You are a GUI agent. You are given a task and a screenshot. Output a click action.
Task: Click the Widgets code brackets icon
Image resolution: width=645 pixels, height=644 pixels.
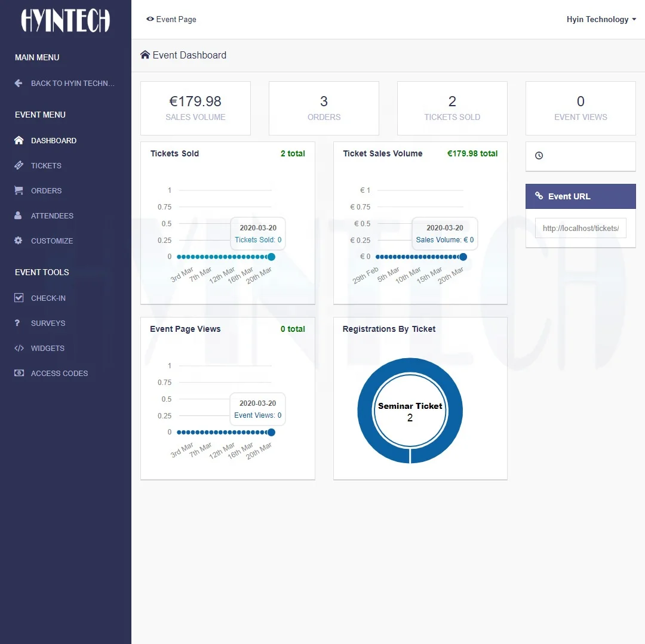click(x=19, y=348)
